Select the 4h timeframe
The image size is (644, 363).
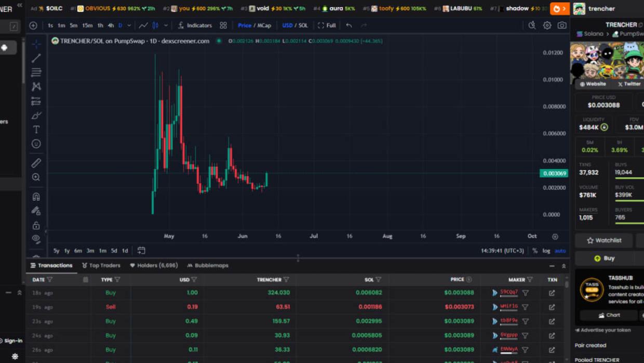pos(111,25)
